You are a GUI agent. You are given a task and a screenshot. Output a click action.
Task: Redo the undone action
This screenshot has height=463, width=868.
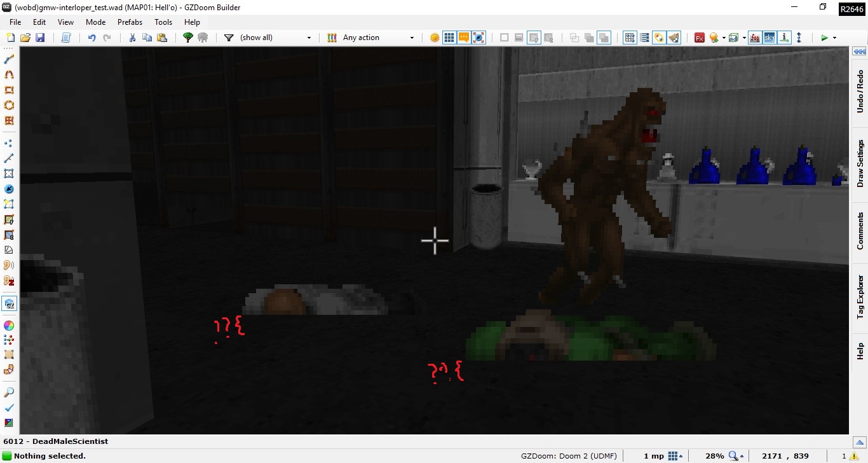[x=107, y=38]
